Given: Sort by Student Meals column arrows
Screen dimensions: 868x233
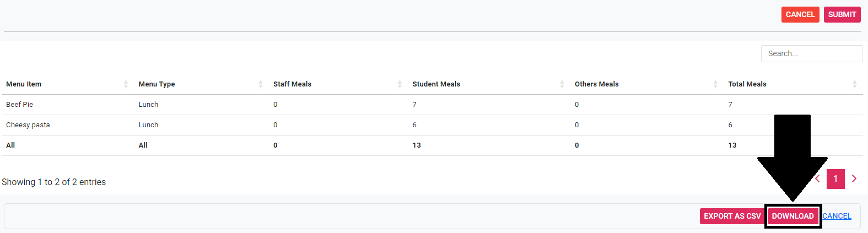Looking at the screenshot, I should pyautogui.click(x=562, y=84).
